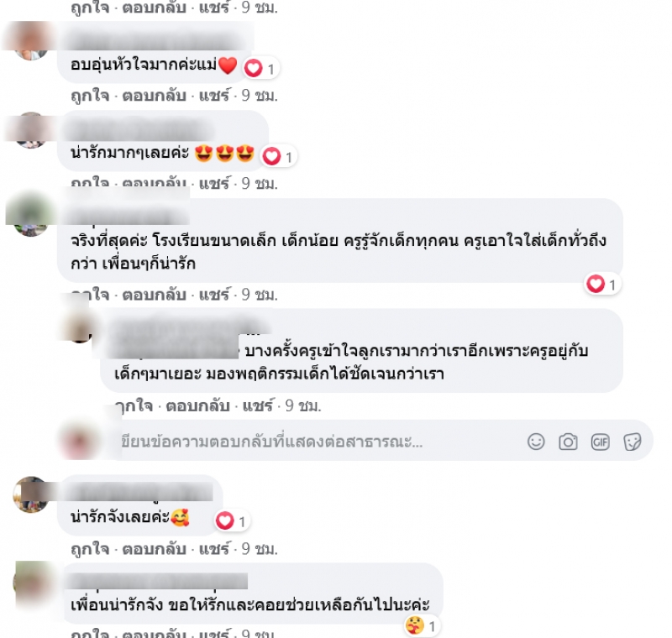
Task: Click แชร์ under อบอุ่นหัวใจมากค่ะแม่ comment
Action: [x=214, y=95]
